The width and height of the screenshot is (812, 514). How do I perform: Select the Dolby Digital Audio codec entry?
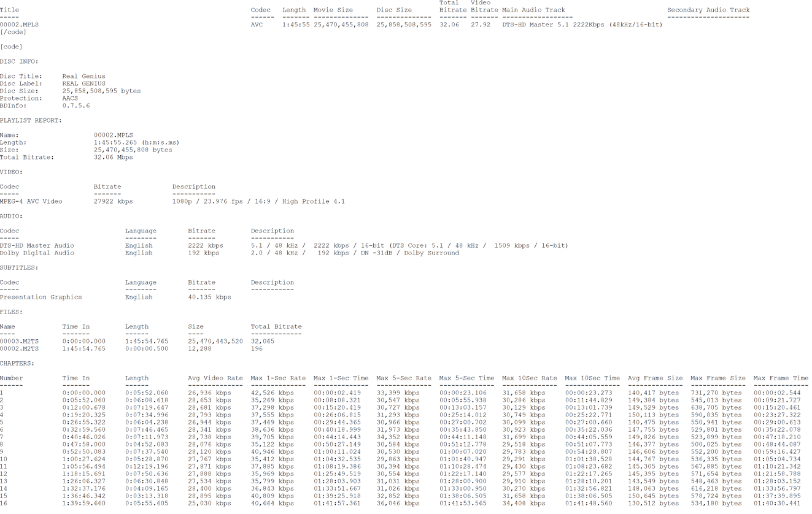(x=37, y=253)
